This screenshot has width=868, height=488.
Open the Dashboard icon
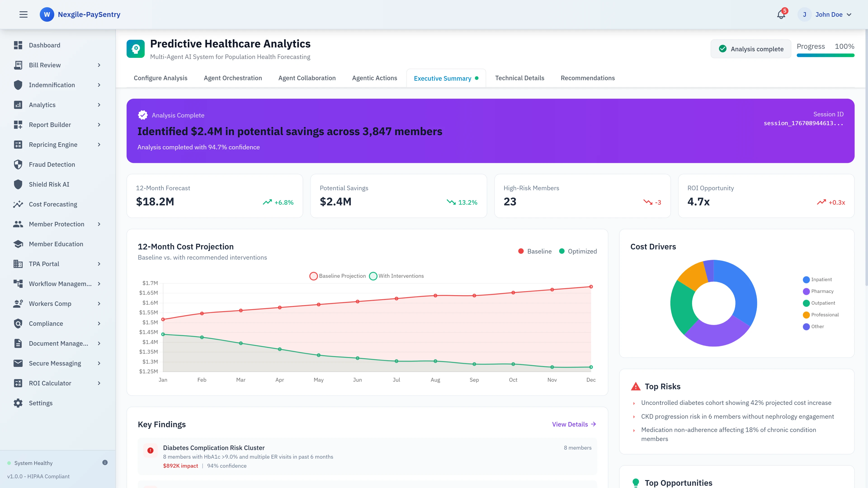pyautogui.click(x=19, y=45)
